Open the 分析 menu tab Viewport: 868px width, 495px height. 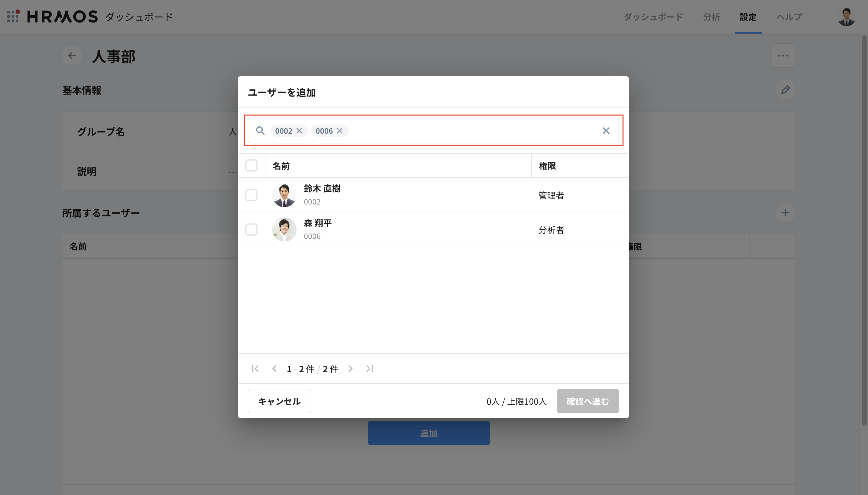[711, 17]
